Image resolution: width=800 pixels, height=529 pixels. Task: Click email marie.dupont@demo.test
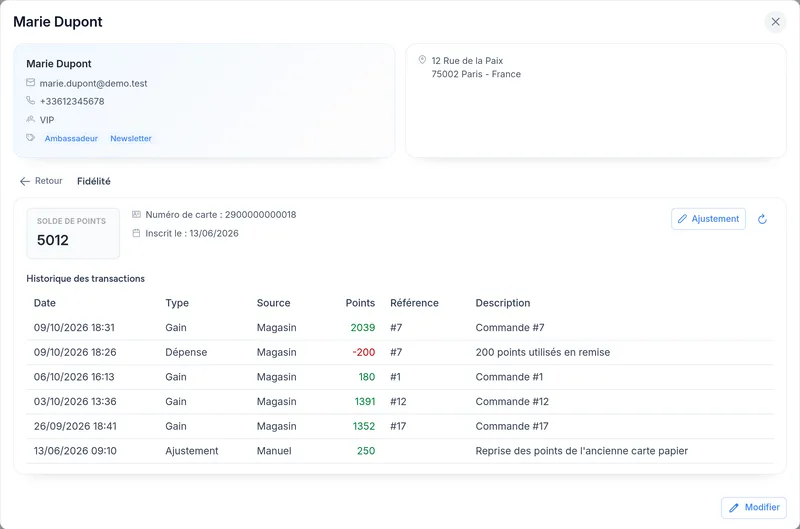click(x=93, y=83)
